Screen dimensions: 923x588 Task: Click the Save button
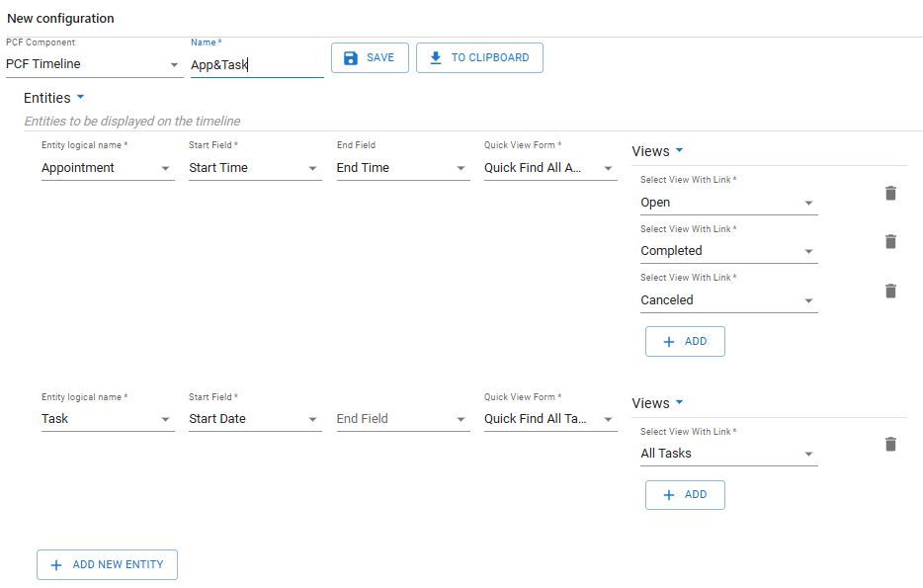pyautogui.click(x=370, y=57)
